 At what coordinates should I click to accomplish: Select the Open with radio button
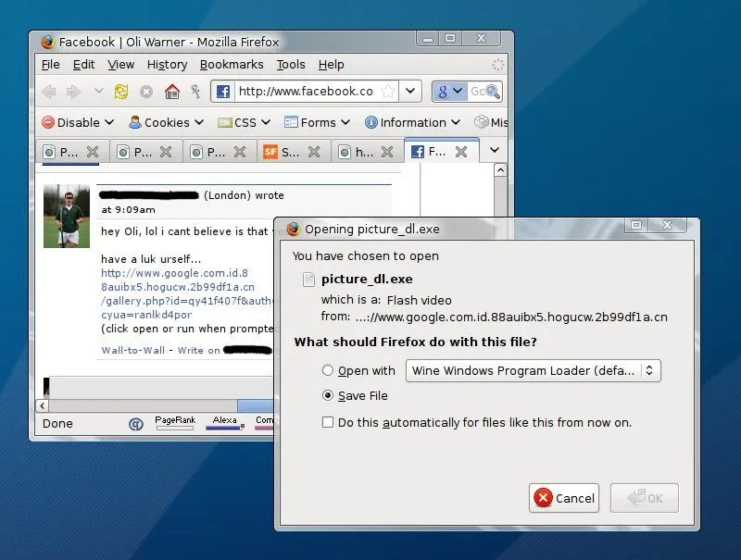(x=329, y=370)
